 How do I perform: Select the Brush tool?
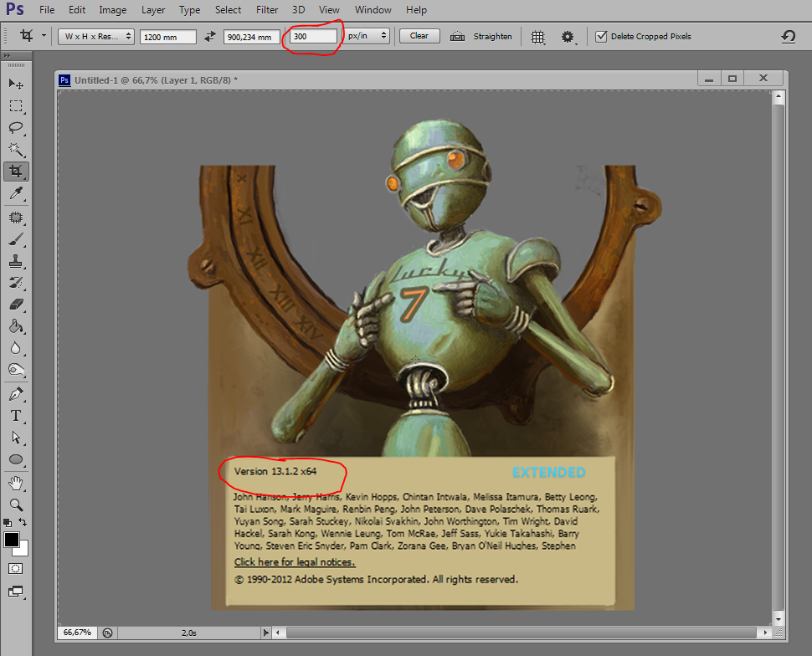tap(16, 239)
